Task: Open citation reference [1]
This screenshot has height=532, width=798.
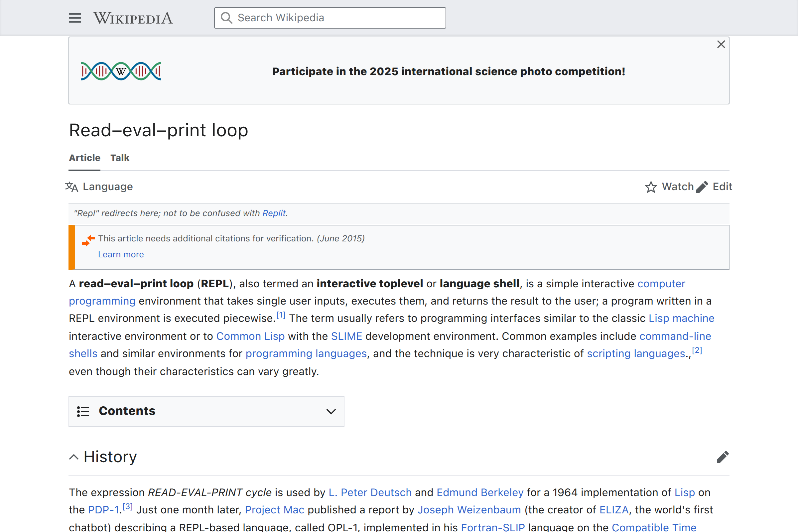Action: click(x=281, y=315)
